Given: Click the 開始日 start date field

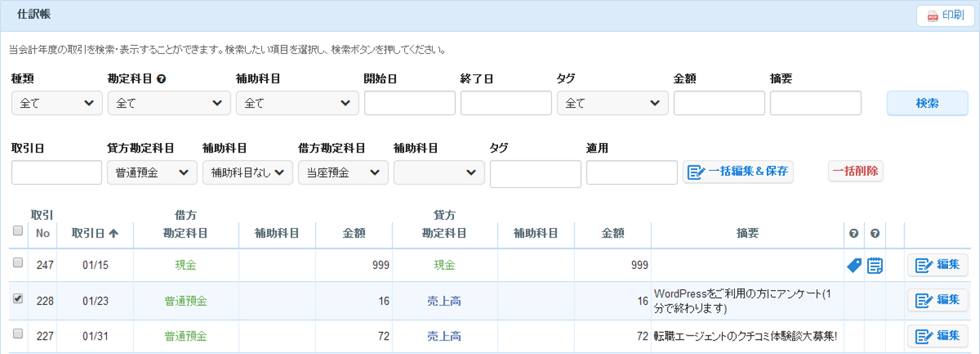Looking at the screenshot, I should tap(410, 103).
